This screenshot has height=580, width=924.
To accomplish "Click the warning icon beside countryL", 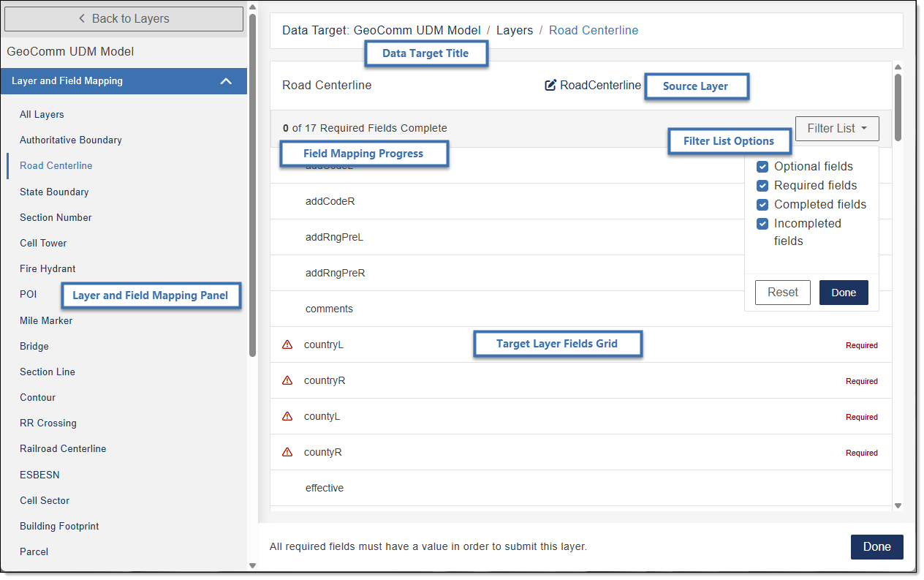I will coord(287,344).
